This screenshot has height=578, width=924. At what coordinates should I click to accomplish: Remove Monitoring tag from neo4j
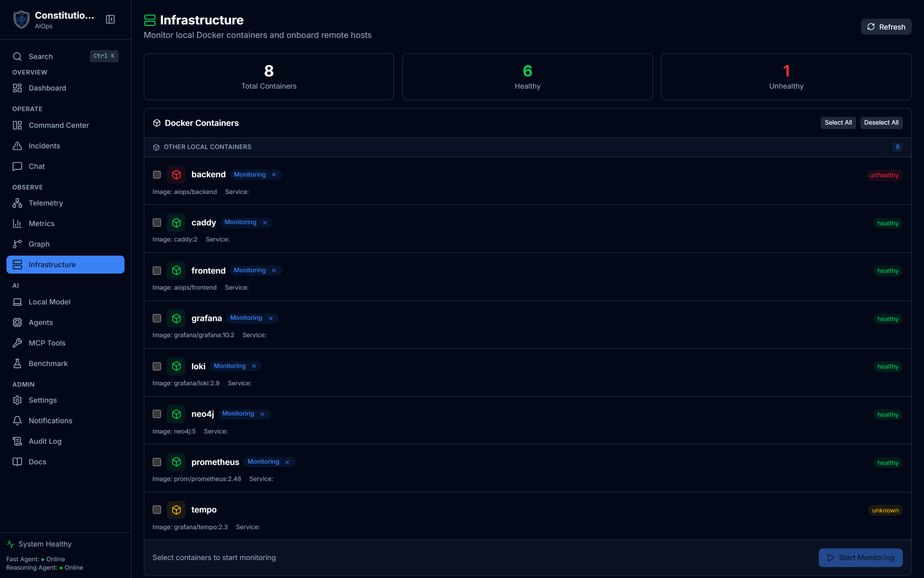(x=262, y=414)
